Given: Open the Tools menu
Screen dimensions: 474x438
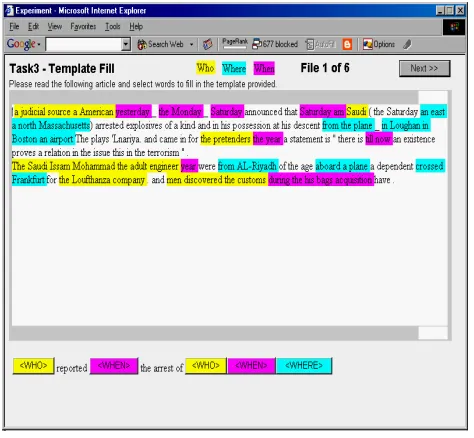Looking at the screenshot, I should pos(113,26).
